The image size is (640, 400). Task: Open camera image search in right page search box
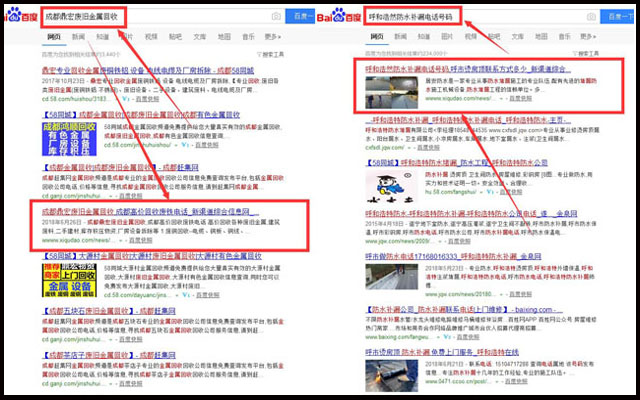click(591, 17)
